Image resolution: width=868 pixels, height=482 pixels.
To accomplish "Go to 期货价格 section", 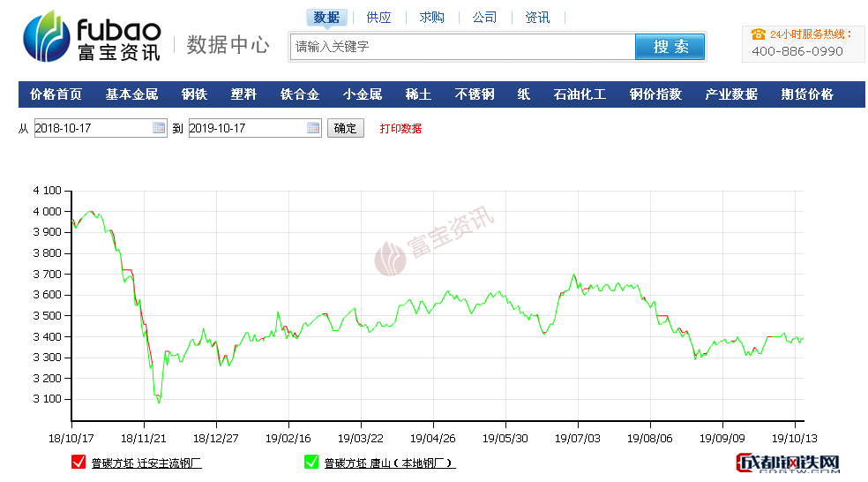I will (x=807, y=94).
